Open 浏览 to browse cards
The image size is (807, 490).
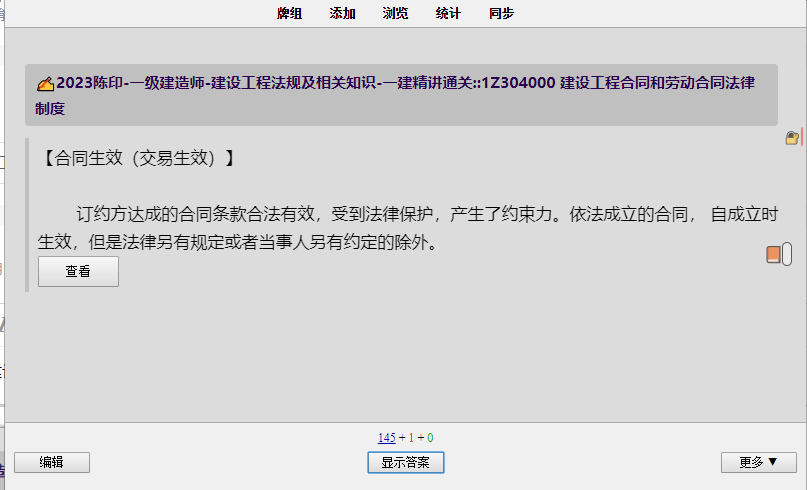click(x=395, y=13)
